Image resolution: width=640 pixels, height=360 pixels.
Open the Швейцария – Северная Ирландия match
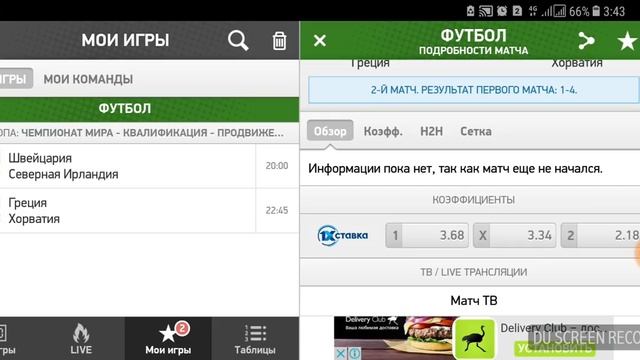149,166
